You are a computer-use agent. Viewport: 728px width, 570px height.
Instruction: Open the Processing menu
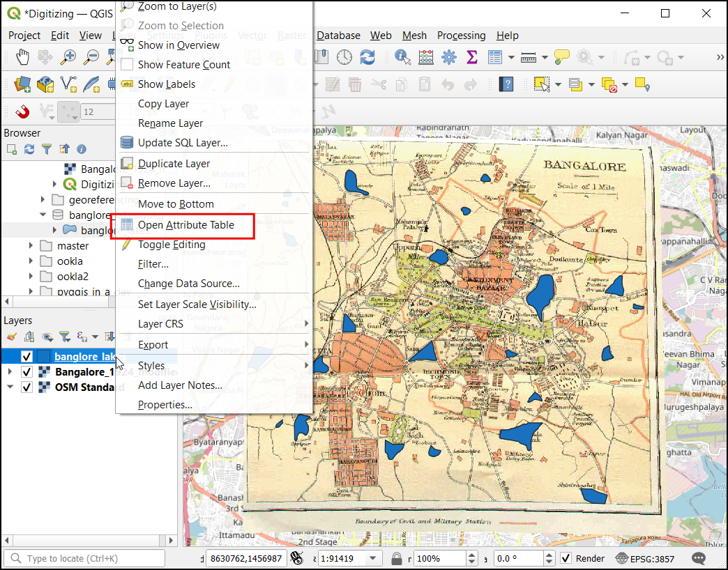462,36
